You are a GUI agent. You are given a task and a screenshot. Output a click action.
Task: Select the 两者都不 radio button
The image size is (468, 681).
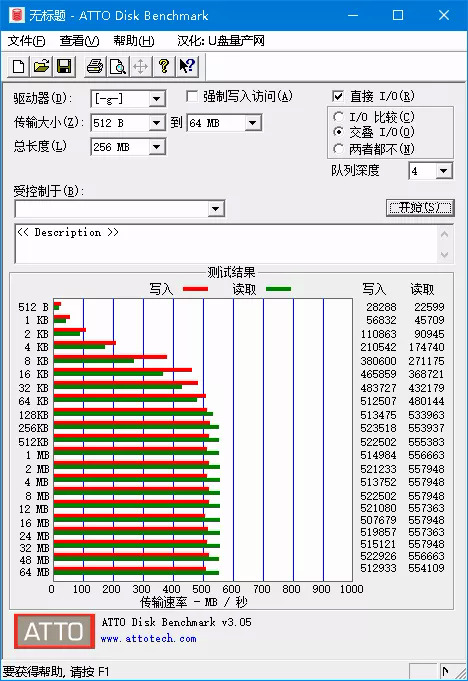(x=338, y=149)
